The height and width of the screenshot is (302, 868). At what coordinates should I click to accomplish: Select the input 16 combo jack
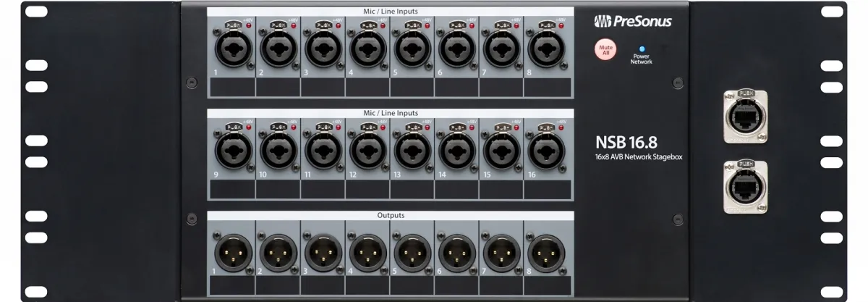point(546,153)
